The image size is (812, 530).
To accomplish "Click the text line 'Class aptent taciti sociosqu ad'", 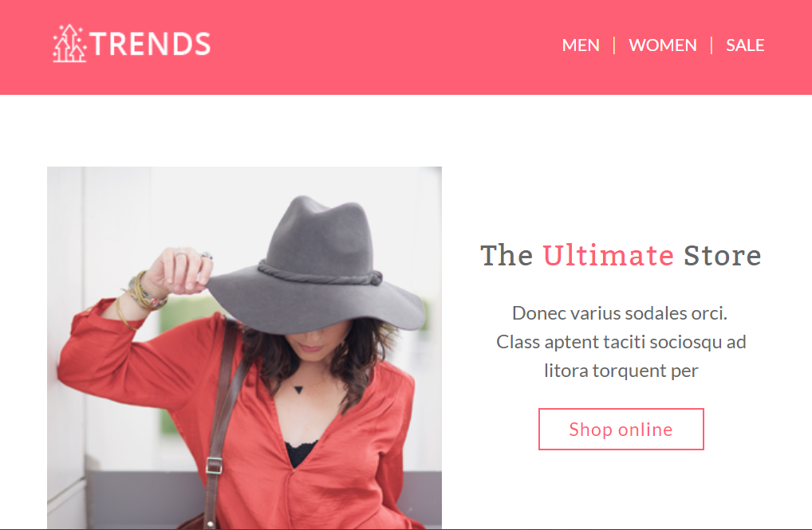I will [x=621, y=342].
